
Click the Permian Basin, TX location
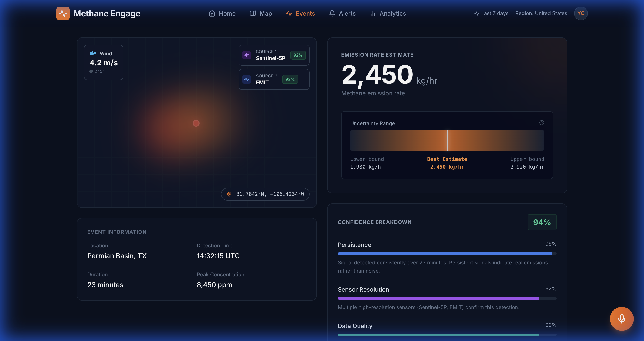[117, 256]
